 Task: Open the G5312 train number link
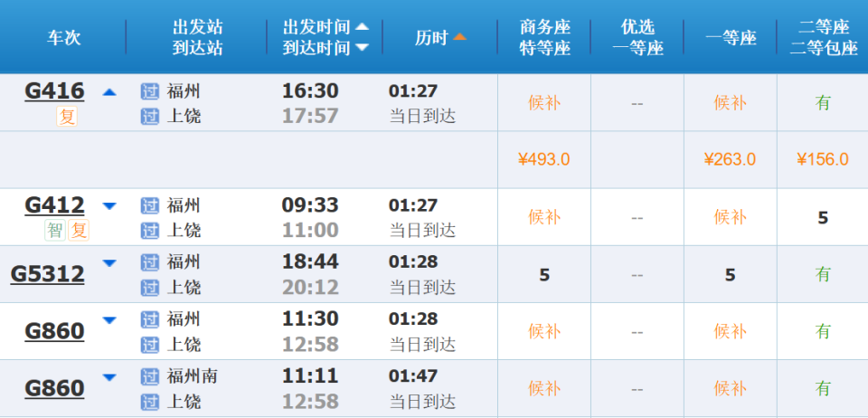tap(48, 274)
